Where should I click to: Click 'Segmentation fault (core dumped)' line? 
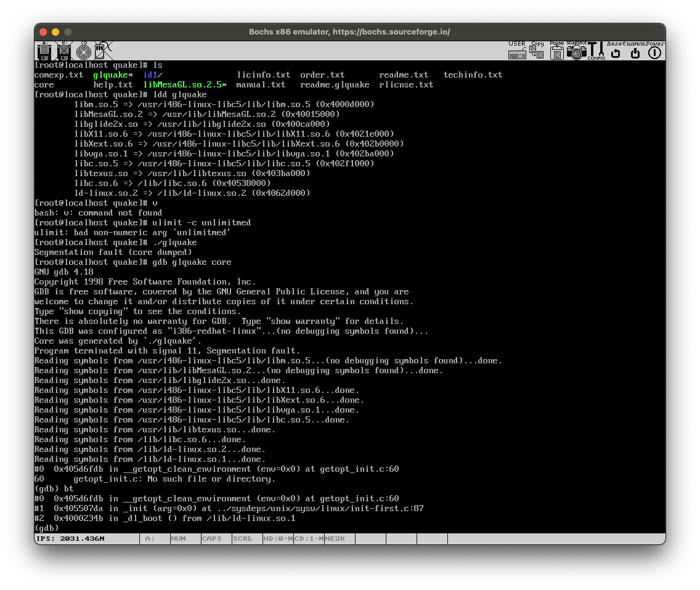113,252
